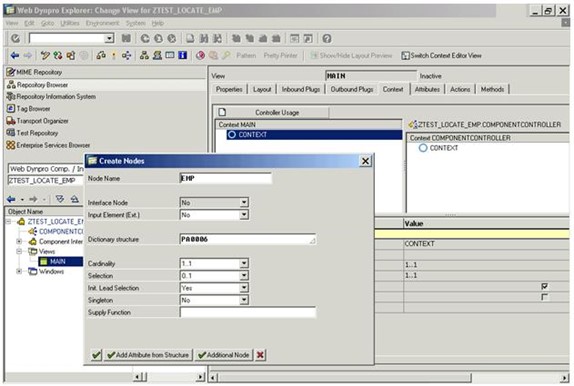This screenshot has width=574, height=386.
Task: Switch to the Actions tab
Action: coord(460,89)
